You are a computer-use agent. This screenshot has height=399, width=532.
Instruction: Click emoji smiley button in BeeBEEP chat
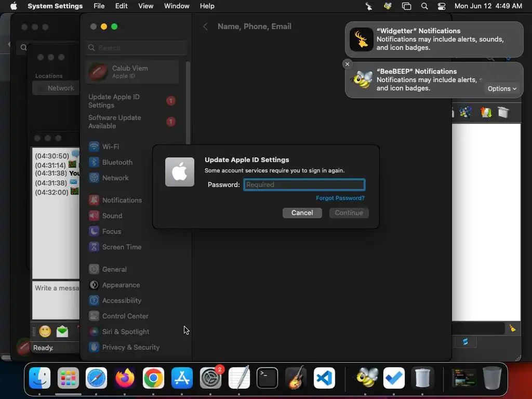(45, 331)
